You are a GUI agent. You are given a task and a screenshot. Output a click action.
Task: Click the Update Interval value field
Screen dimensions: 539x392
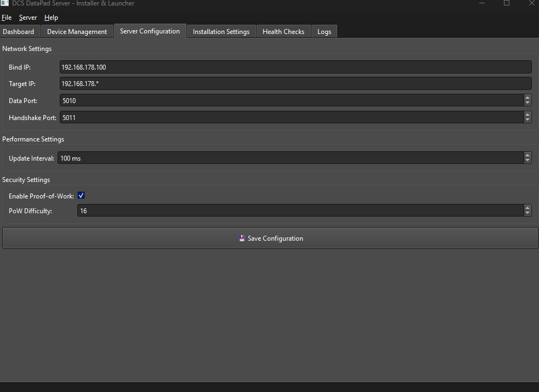291,158
